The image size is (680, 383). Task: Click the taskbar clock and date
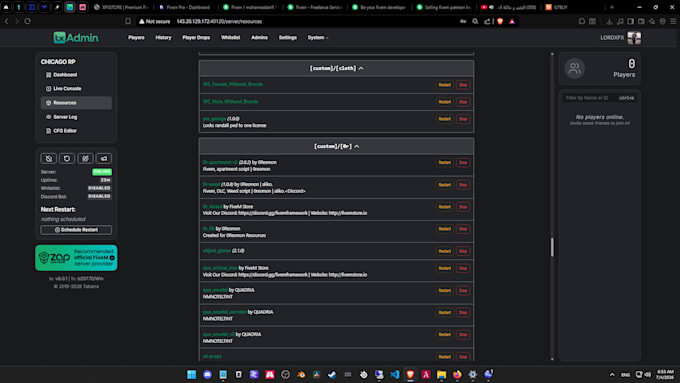(665, 375)
